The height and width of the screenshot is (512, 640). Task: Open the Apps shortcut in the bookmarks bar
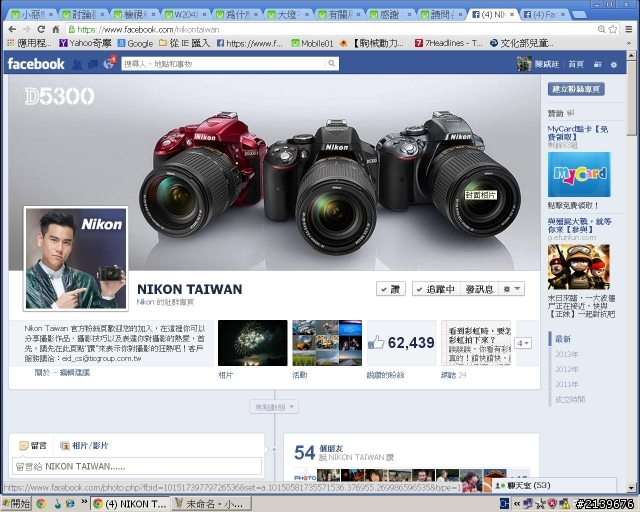pyautogui.click(x=29, y=43)
